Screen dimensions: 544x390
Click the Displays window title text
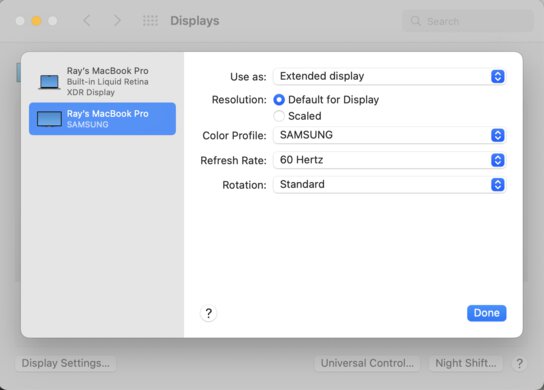[x=195, y=21]
